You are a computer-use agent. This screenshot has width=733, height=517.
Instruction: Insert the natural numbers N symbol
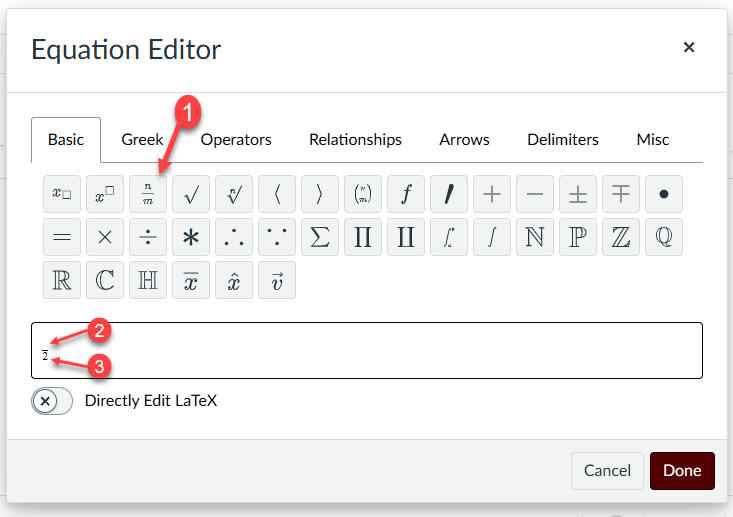pos(535,237)
